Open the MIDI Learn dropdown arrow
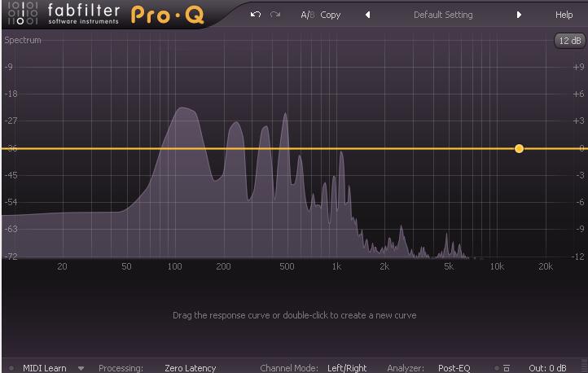 (81, 368)
